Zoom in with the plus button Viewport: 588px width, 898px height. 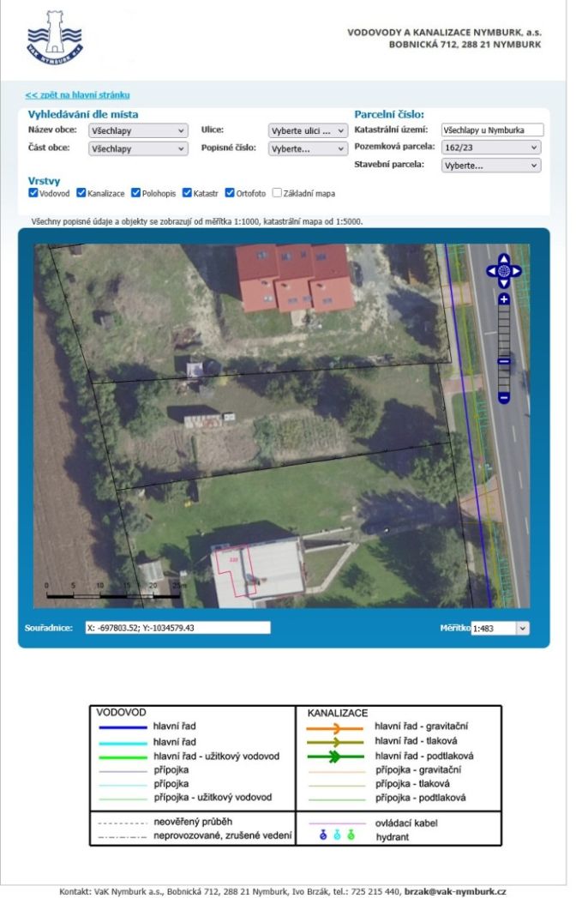[504, 299]
